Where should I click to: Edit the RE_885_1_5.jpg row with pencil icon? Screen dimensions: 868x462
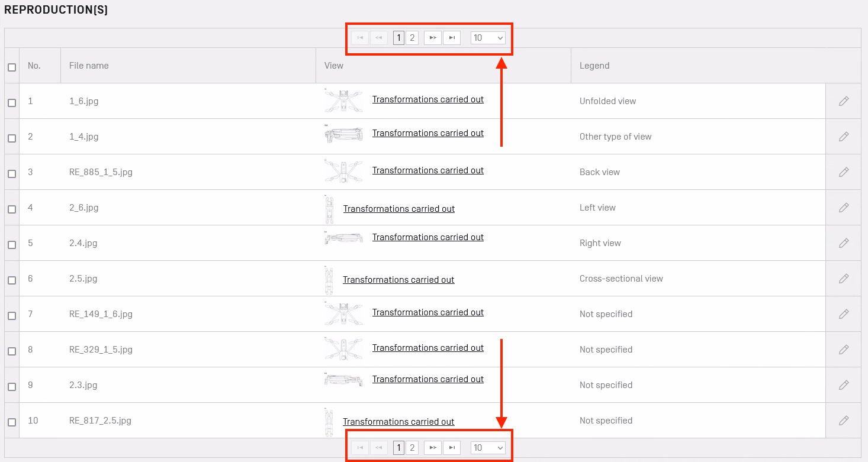pyautogui.click(x=844, y=172)
